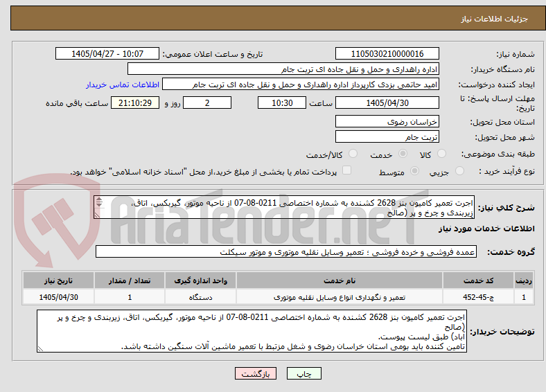Viewport: 546px width, 392px height.
Task: Open the اطلاعات تماس خریدار link
Action: 123,84
